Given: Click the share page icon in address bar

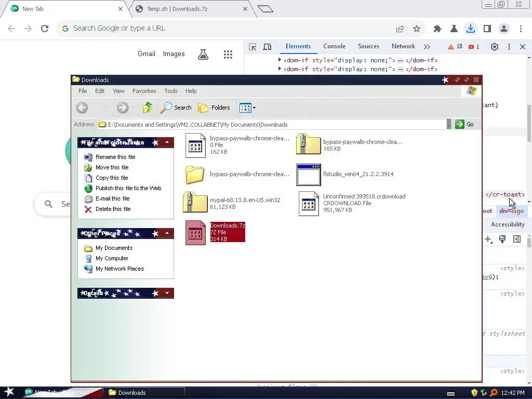Looking at the screenshot, I should pyautogui.click(x=400, y=29).
